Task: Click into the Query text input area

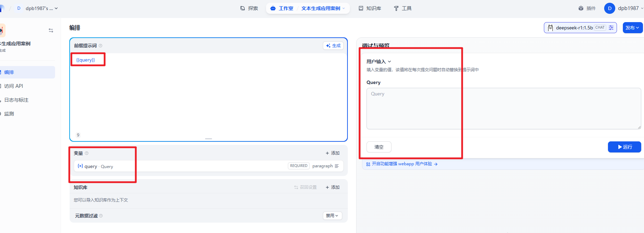Action: tap(503, 109)
